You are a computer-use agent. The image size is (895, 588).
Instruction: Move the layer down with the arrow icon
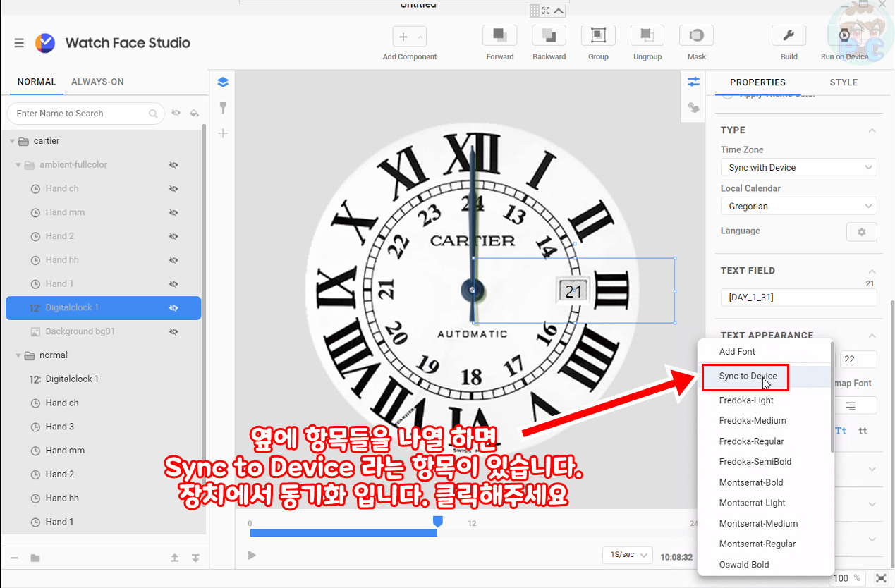click(x=195, y=558)
